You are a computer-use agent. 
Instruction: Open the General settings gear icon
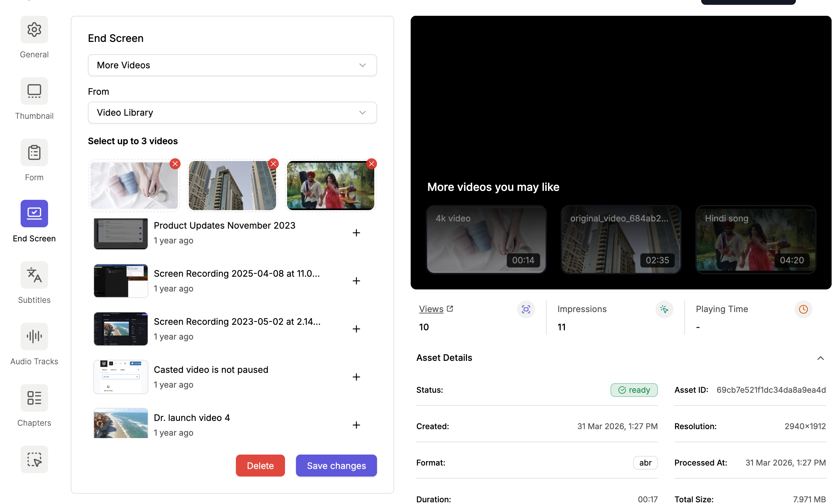coord(34,30)
